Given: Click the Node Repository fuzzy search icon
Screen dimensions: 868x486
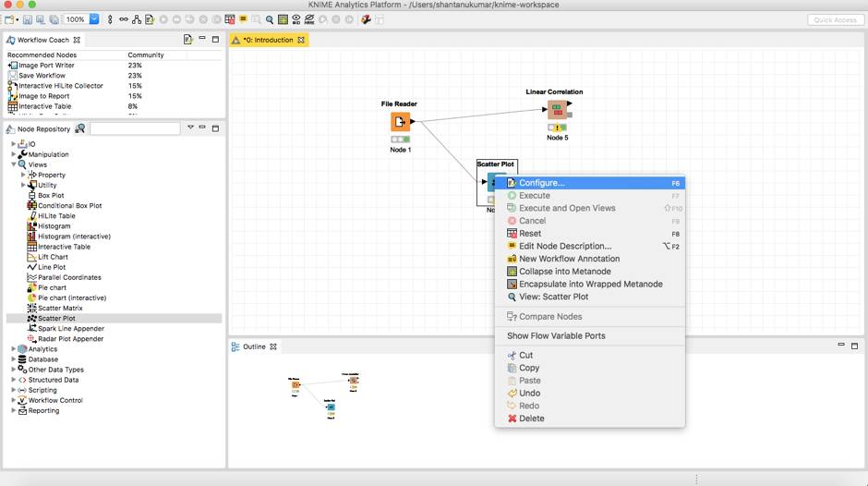Looking at the screenshot, I should (x=80, y=128).
